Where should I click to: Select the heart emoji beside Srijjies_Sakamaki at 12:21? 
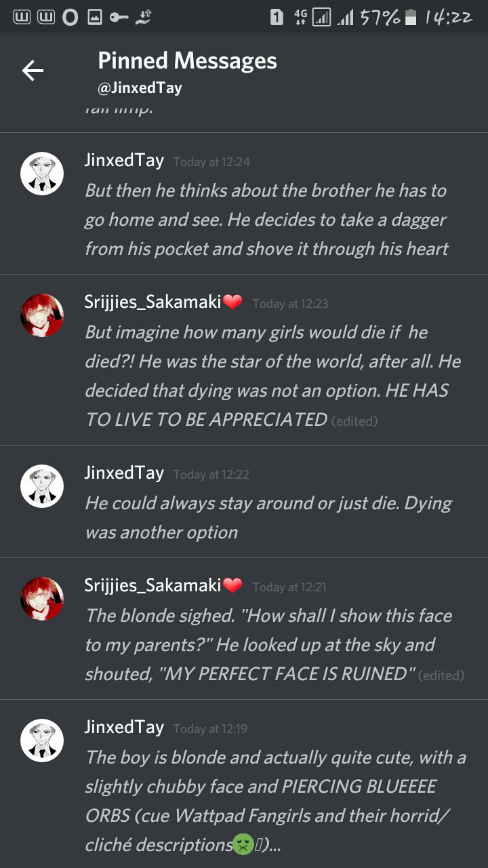232,586
